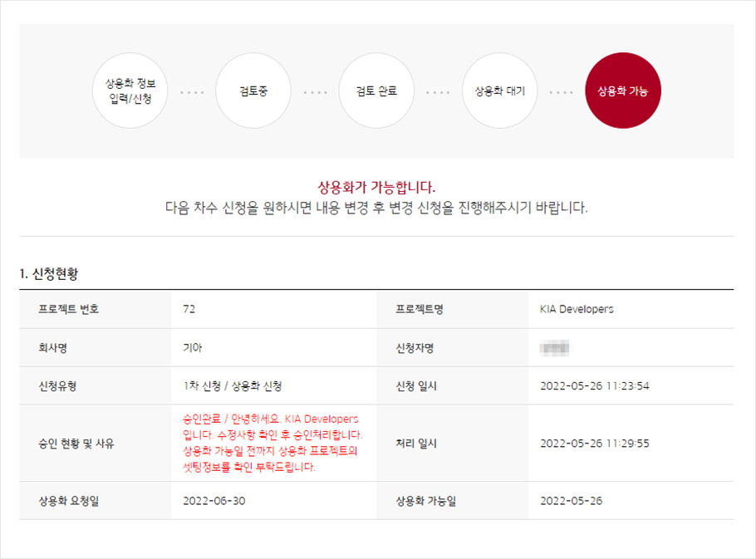Click the red approval status message text
Screen dimensions: 756x559
[x=272, y=443]
